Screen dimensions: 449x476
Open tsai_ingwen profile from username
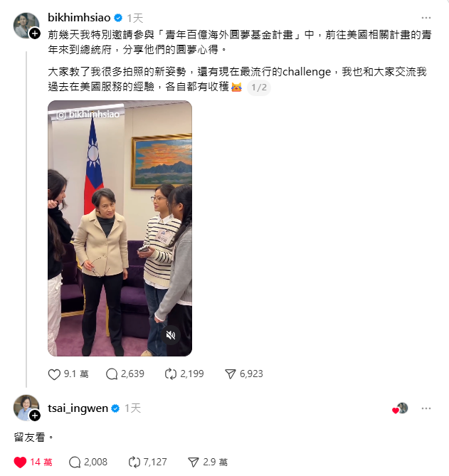78,408
